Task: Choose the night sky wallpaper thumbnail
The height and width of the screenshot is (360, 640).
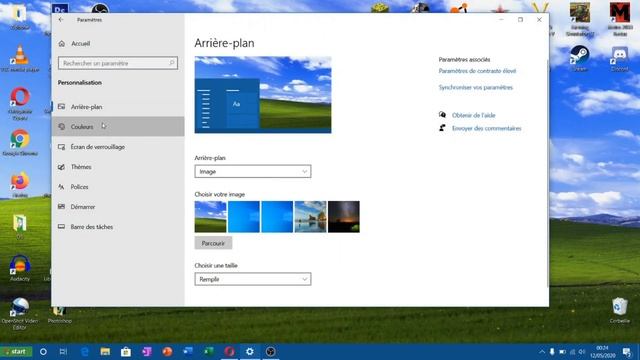Action: click(x=344, y=217)
